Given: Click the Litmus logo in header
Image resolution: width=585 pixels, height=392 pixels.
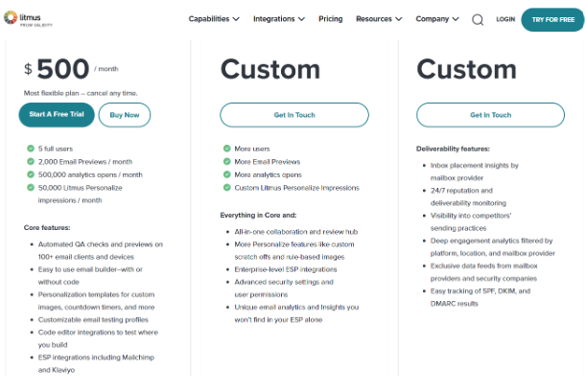Looking at the screenshot, I should click(28, 18).
